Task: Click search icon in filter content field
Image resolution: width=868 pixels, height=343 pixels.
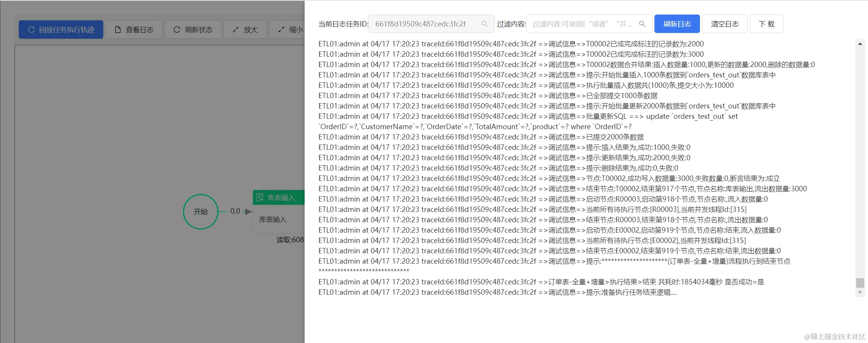Action: click(642, 24)
